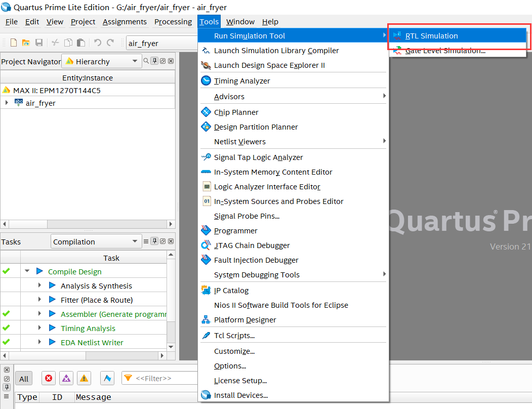Click the Undo arrow icon

98,43
